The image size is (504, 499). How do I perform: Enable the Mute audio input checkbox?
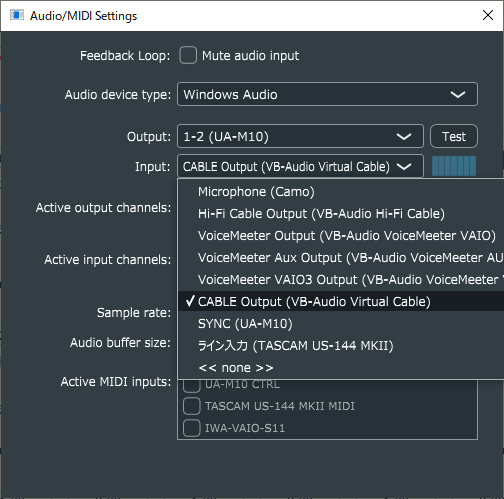(x=188, y=55)
